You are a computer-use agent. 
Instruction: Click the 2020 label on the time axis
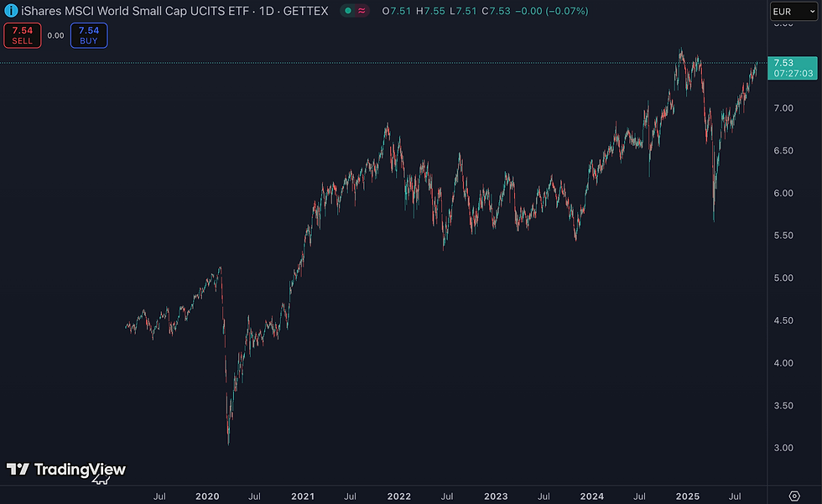click(x=207, y=496)
